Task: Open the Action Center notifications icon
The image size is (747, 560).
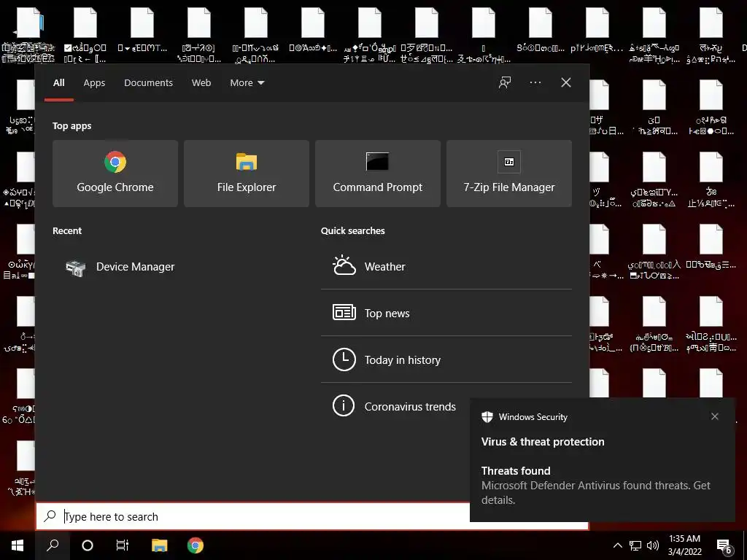Action: tap(724, 545)
